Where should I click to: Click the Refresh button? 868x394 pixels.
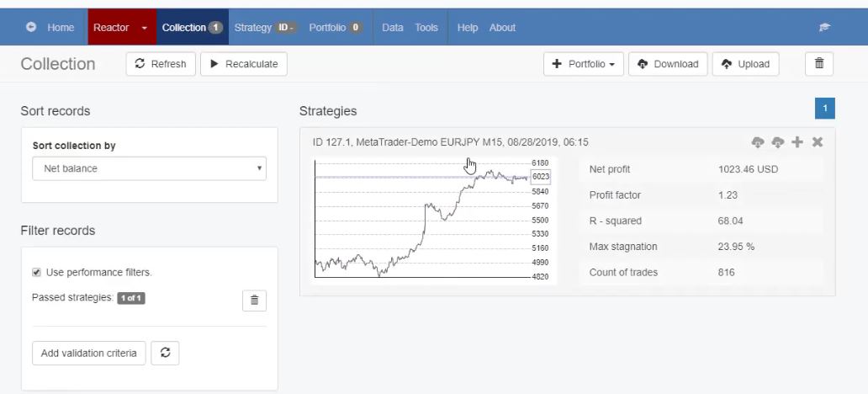tap(161, 64)
